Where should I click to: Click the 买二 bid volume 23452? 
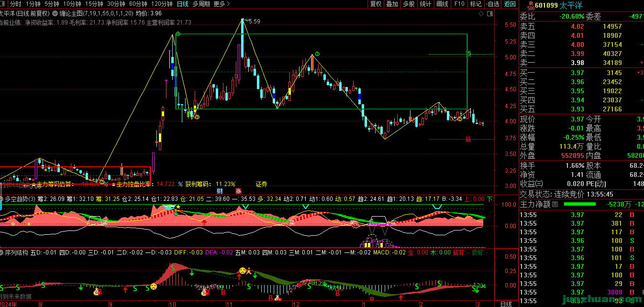coord(612,82)
